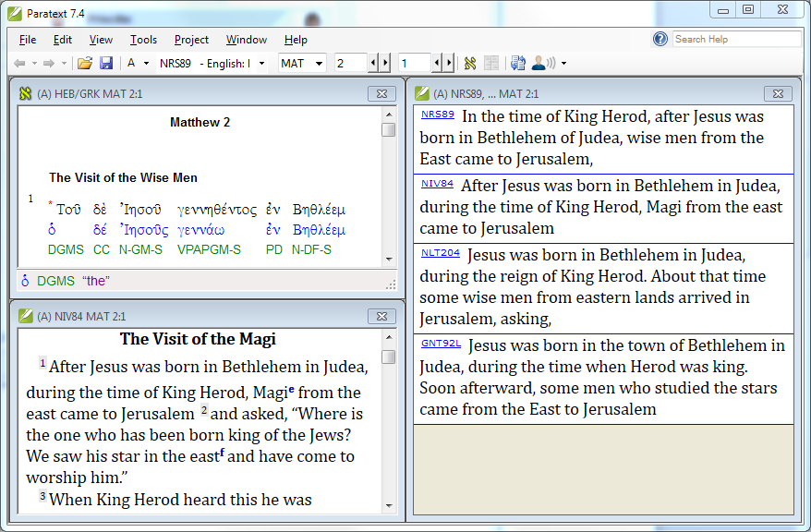Viewport: 811px width, 532px height.
Task: Save with the floppy disk icon
Action: 106,64
